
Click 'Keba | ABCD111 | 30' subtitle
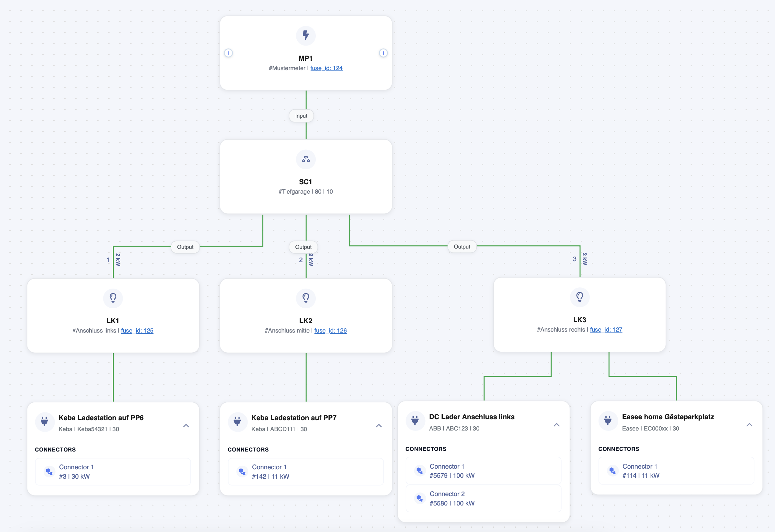(279, 429)
